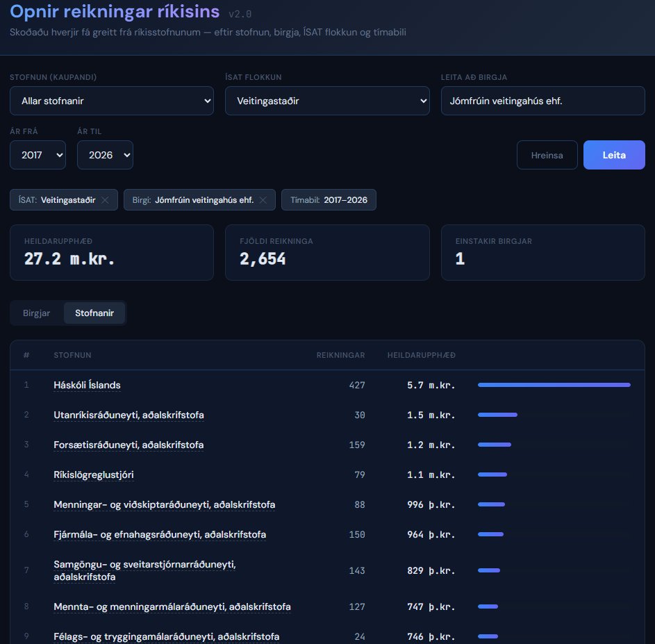Viewport: 655px width, 644px height.
Task: Switch to the Stofnanir tab
Action: (x=94, y=313)
